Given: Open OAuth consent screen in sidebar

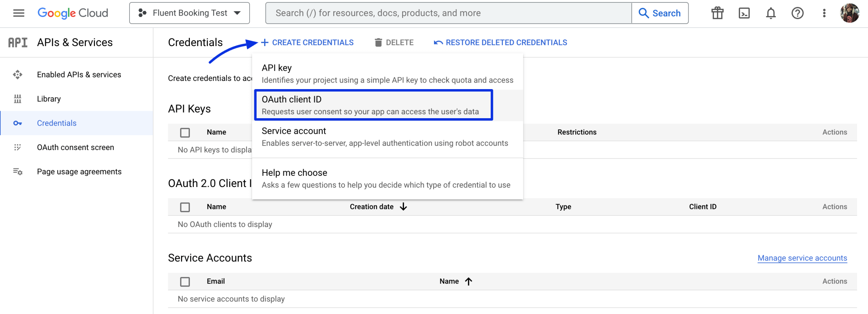Looking at the screenshot, I should (x=75, y=147).
